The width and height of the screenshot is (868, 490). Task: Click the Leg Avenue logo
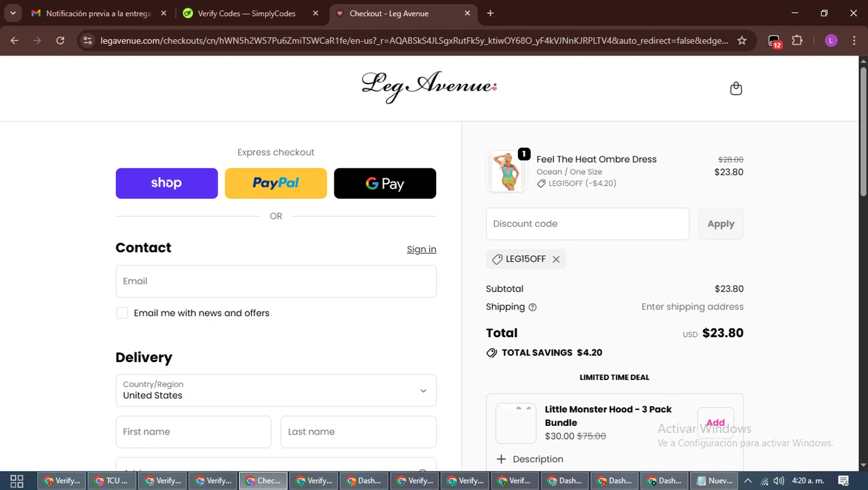pos(429,87)
